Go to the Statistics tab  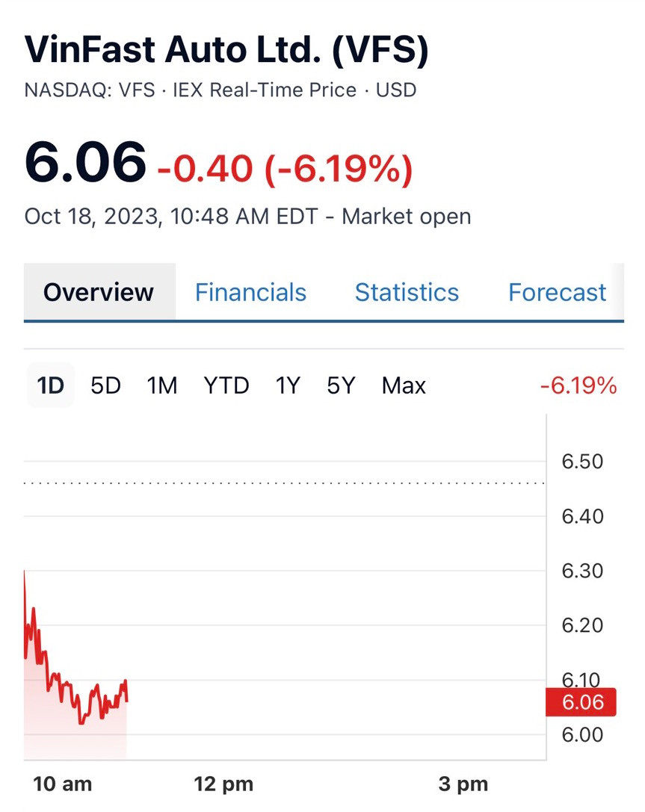407,292
